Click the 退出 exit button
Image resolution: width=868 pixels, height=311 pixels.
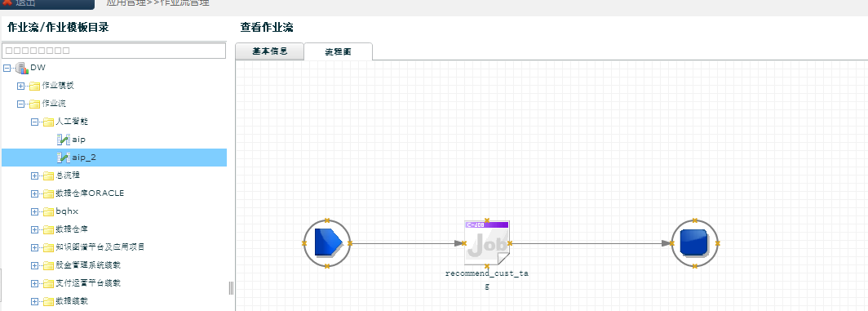pos(47,3)
